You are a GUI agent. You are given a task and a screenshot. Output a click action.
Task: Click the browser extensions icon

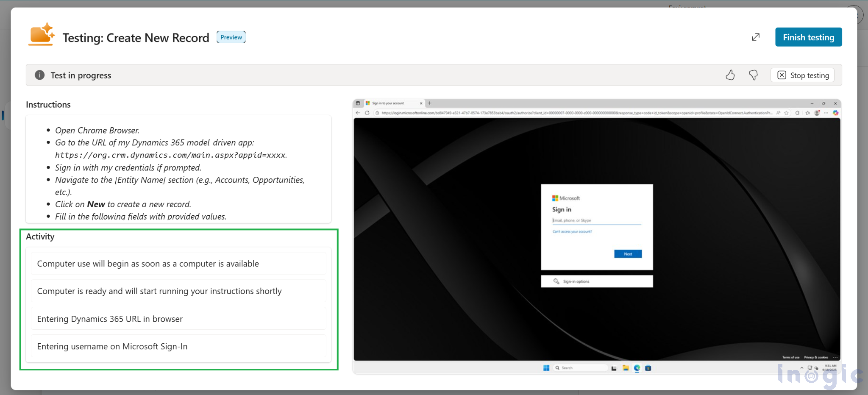tap(798, 113)
